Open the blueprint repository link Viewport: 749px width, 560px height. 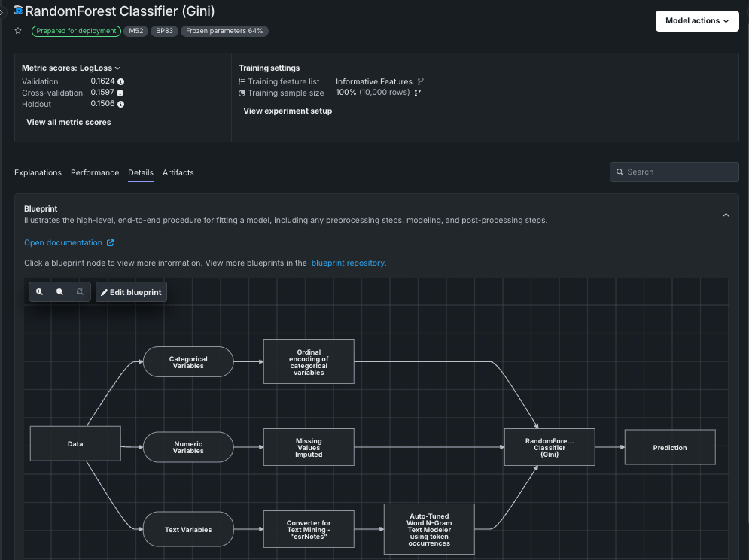[348, 263]
